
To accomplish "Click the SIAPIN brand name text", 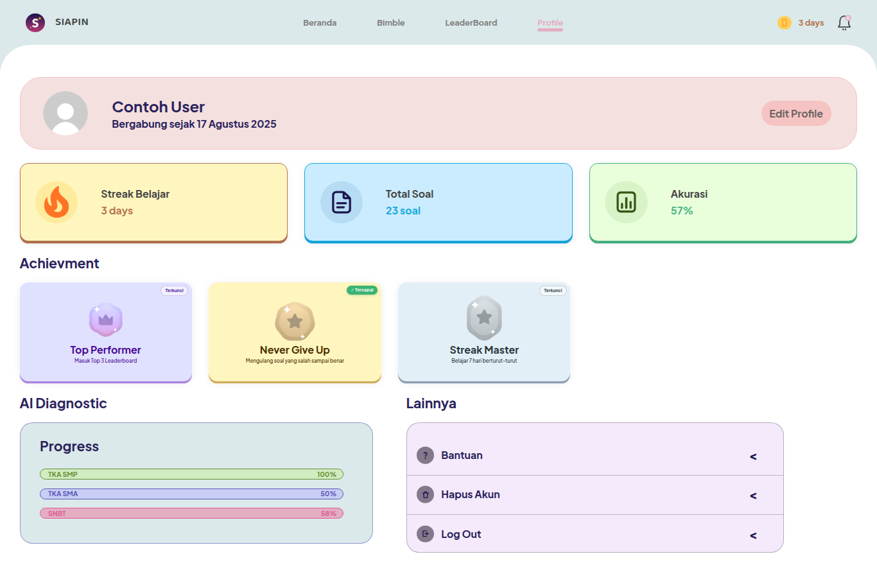I will point(72,22).
